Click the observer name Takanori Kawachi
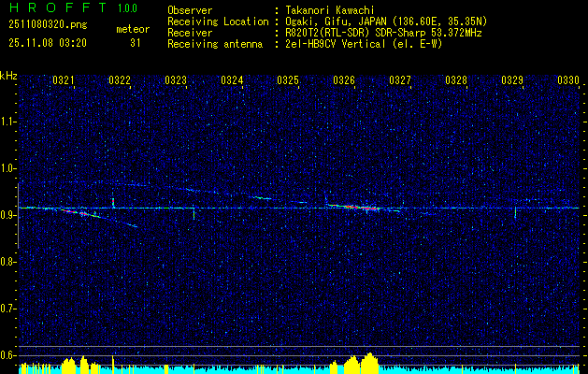The width and height of the screenshot is (588, 374). tap(330, 10)
